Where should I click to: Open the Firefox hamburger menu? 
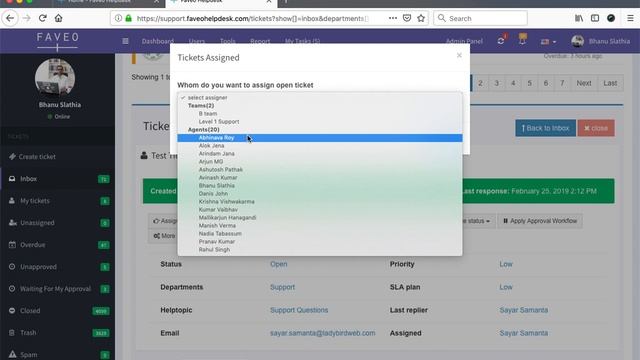[x=630, y=18]
